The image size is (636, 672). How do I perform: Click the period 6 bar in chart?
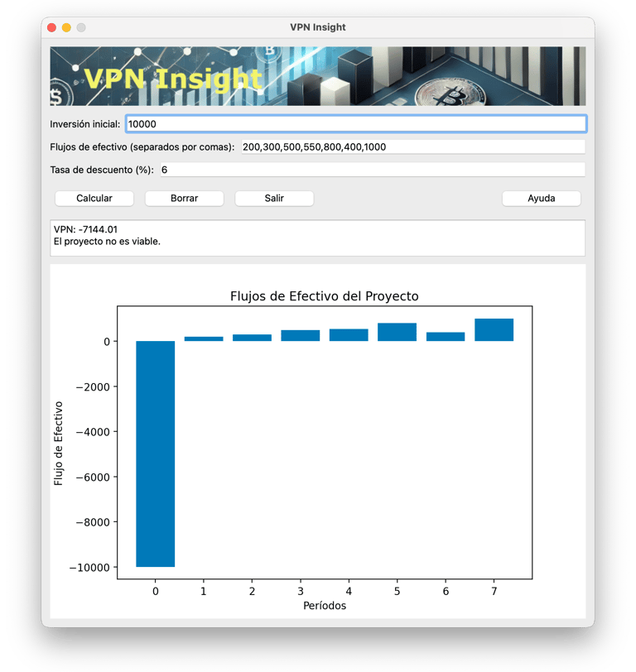pos(446,337)
